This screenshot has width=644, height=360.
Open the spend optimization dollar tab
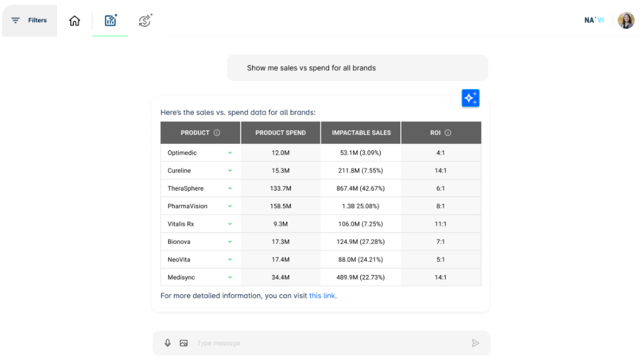coord(145,21)
